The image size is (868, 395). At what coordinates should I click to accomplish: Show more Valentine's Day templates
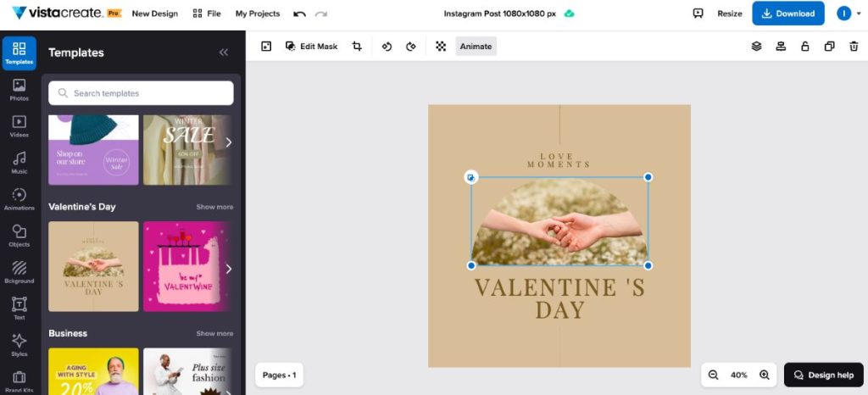[x=214, y=207]
